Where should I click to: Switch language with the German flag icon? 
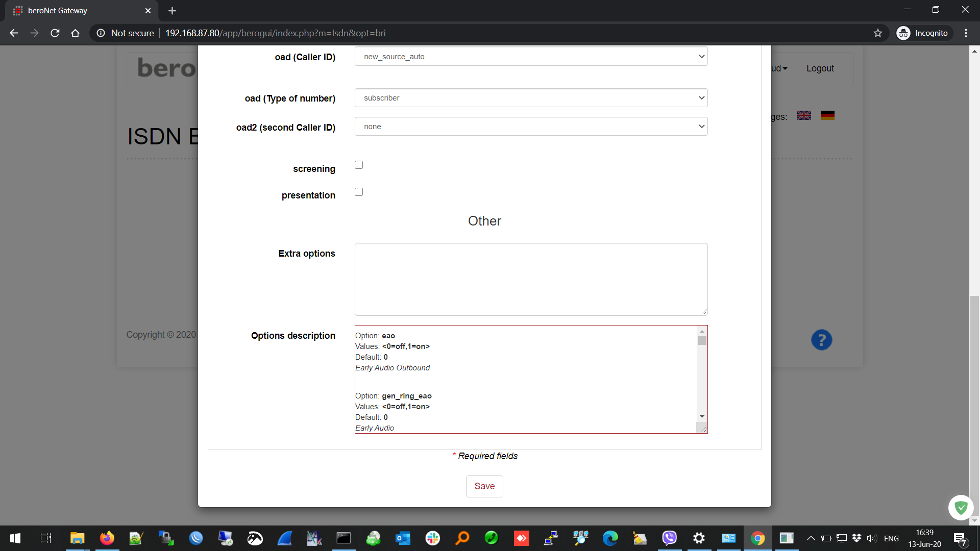point(827,116)
